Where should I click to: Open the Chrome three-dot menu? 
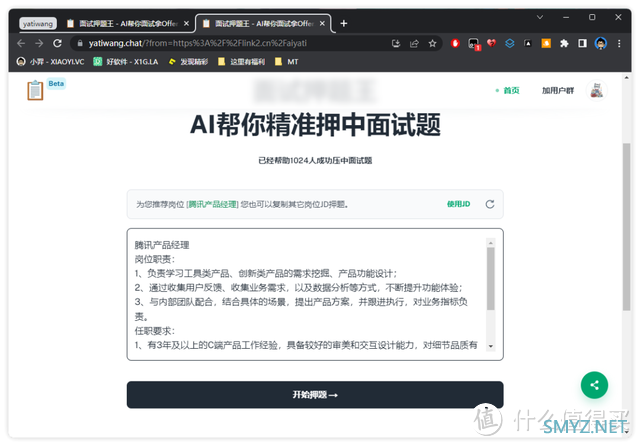coord(619,43)
